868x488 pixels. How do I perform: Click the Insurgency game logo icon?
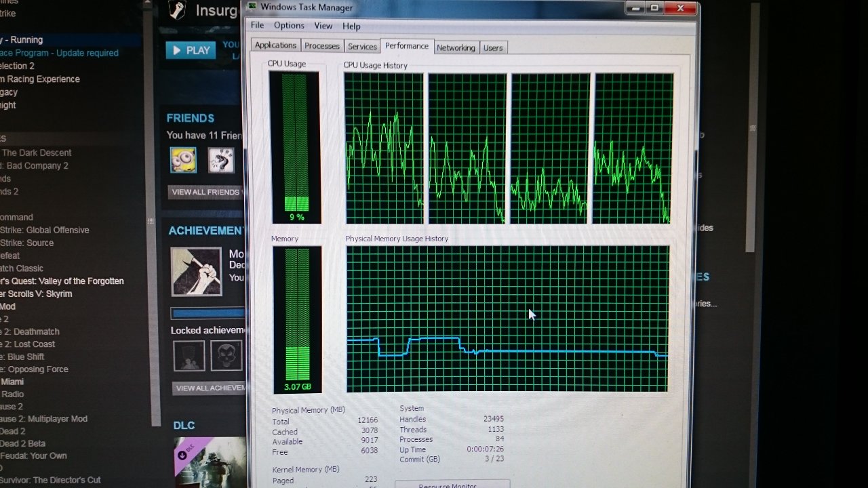pos(177,10)
